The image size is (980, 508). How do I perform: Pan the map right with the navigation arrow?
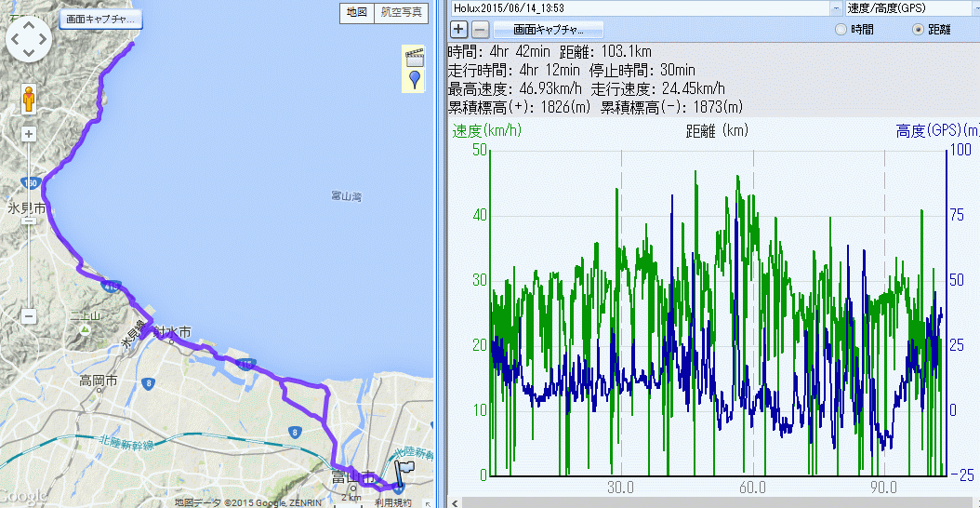[x=43, y=39]
